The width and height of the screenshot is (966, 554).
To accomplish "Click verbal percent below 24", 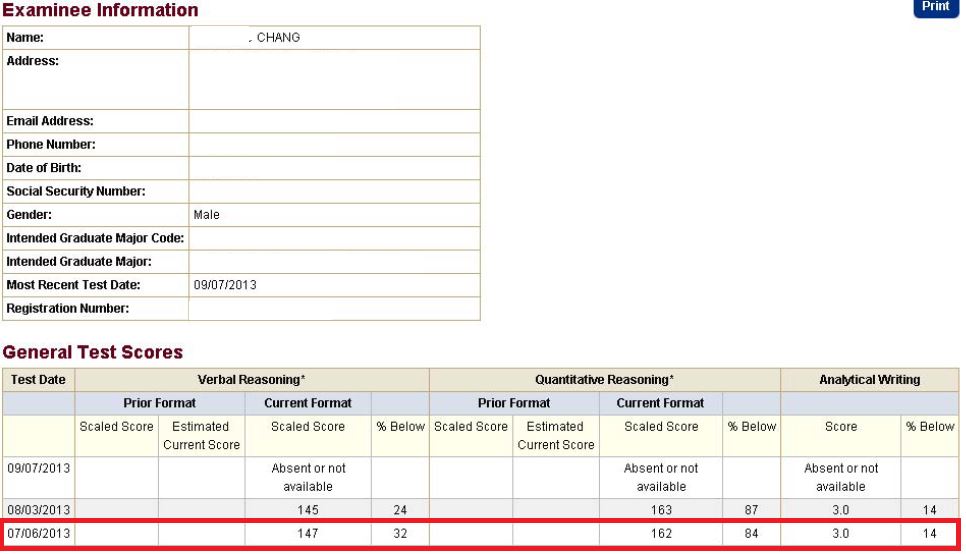I will click(x=400, y=511).
